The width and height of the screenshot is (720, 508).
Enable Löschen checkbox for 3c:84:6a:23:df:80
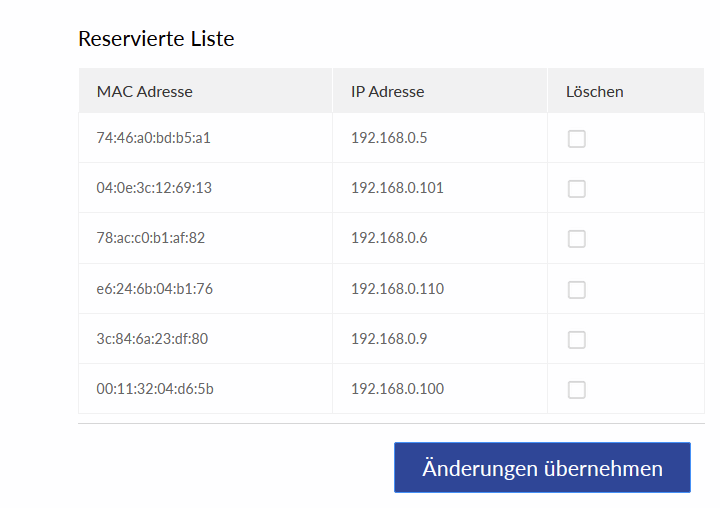pyautogui.click(x=576, y=339)
